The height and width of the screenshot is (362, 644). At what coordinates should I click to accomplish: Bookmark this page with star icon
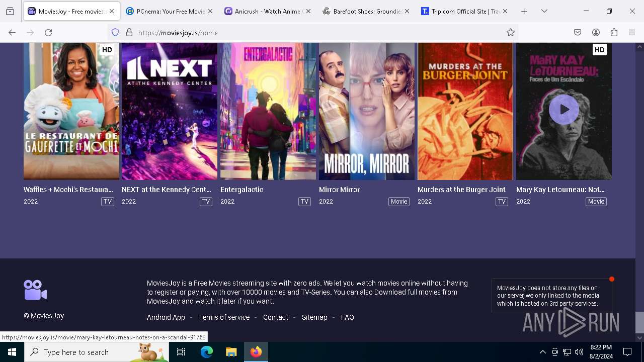(x=511, y=32)
